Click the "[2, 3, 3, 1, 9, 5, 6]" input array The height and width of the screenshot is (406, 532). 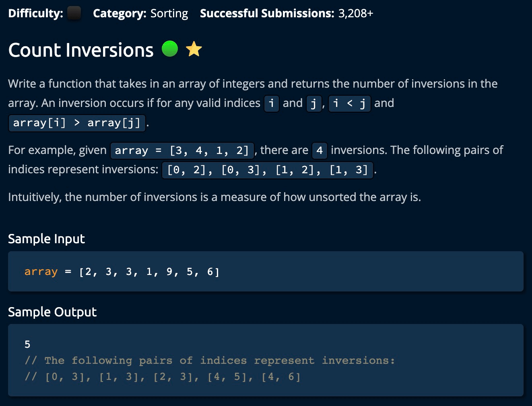point(149,272)
